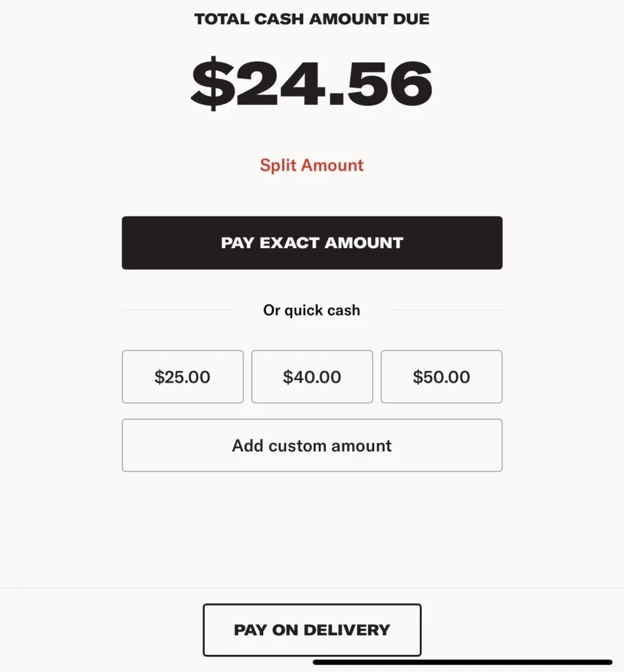Tap the red Split Amount link
Viewport: 624px width, 672px height.
(x=312, y=165)
